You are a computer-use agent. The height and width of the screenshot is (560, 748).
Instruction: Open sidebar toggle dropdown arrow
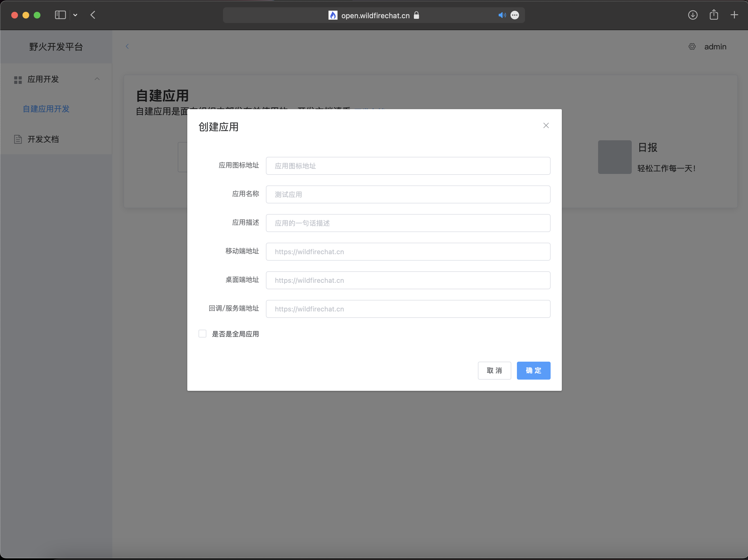click(76, 15)
